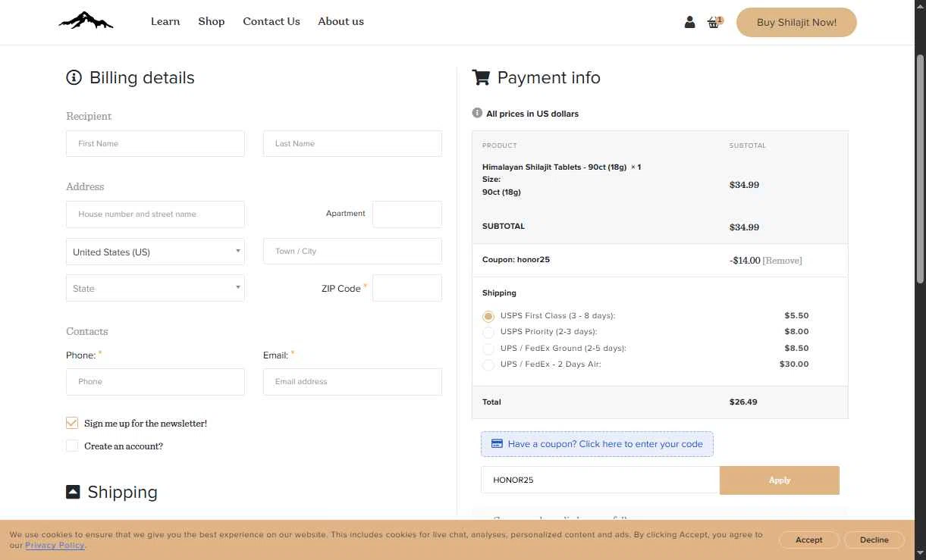Click House number and street field
The image size is (926, 560).
click(155, 214)
